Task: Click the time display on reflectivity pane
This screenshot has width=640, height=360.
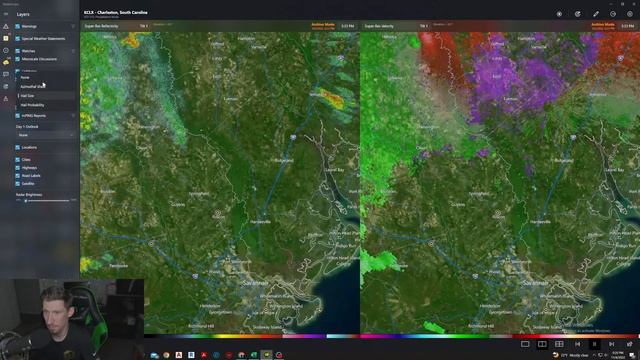Action: point(347,26)
